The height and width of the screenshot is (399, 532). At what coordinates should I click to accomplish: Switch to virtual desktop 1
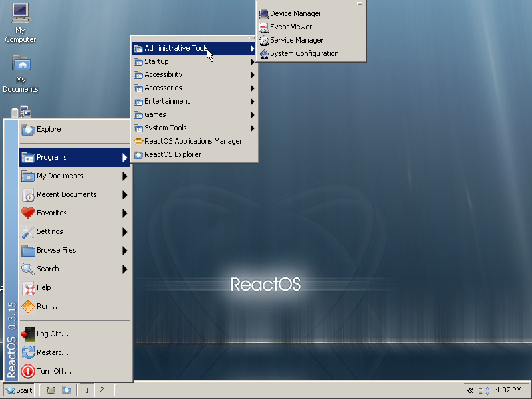pyautogui.click(x=87, y=390)
